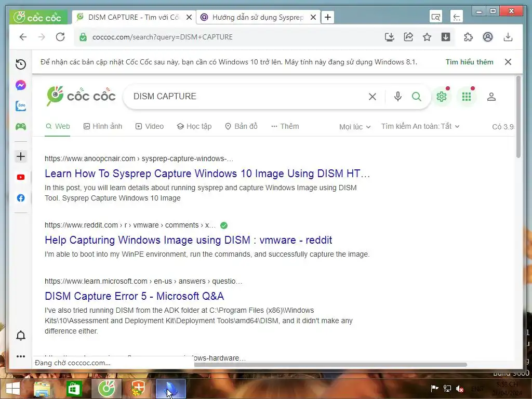Click the sidebar toggle arrow icon in the title bar
This screenshot has width=532, height=399.
click(457, 17)
